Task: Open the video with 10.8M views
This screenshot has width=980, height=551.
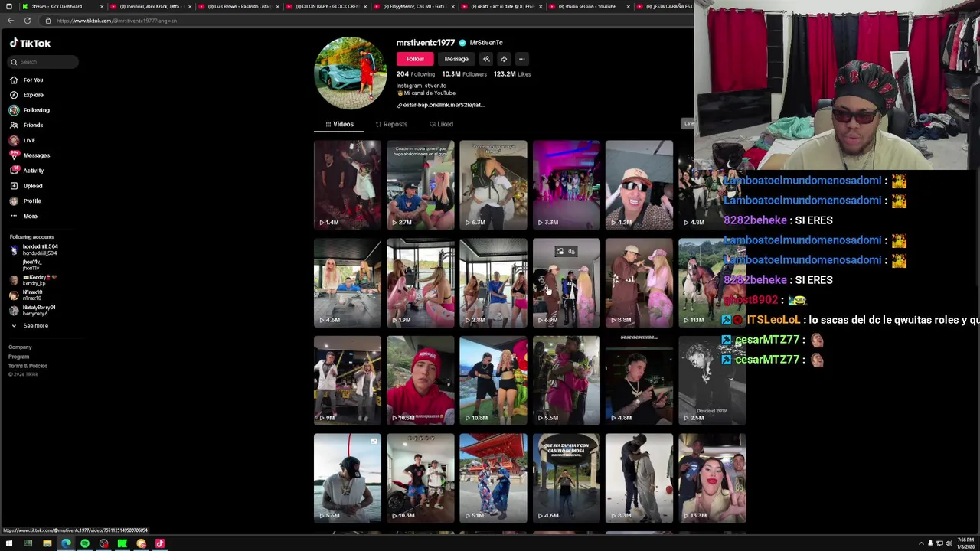Action: [493, 380]
